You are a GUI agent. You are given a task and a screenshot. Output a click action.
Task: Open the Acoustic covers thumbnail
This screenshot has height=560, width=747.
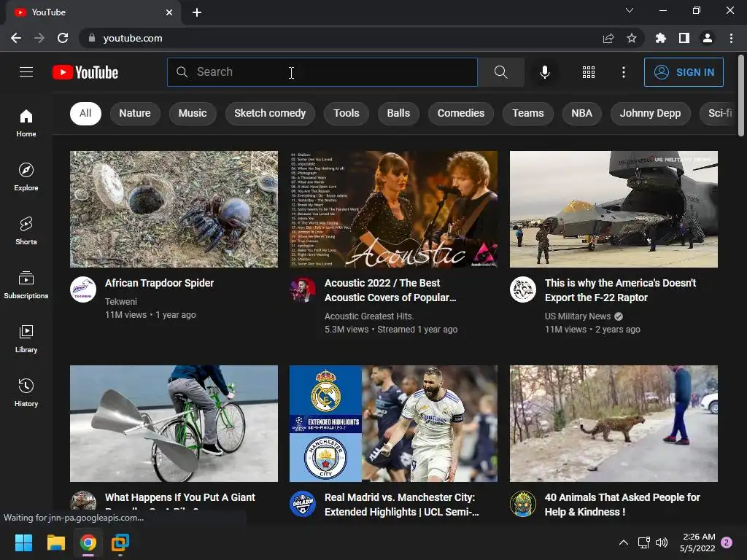click(x=393, y=209)
